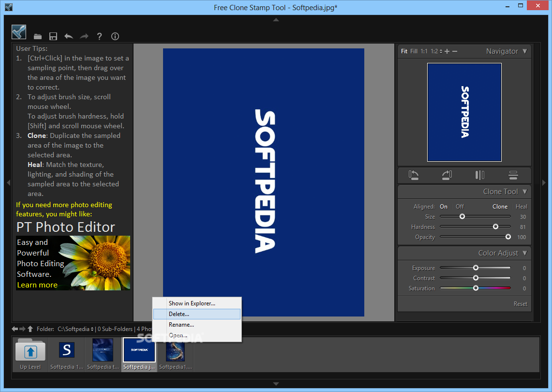This screenshot has height=392, width=552.
Task: Zoom in with the plus icon
Action: 447,51
